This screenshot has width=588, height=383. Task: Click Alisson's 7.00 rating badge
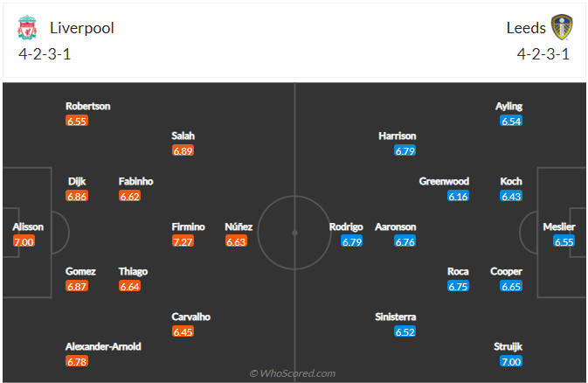pyautogui.click(x=24, y=241)
